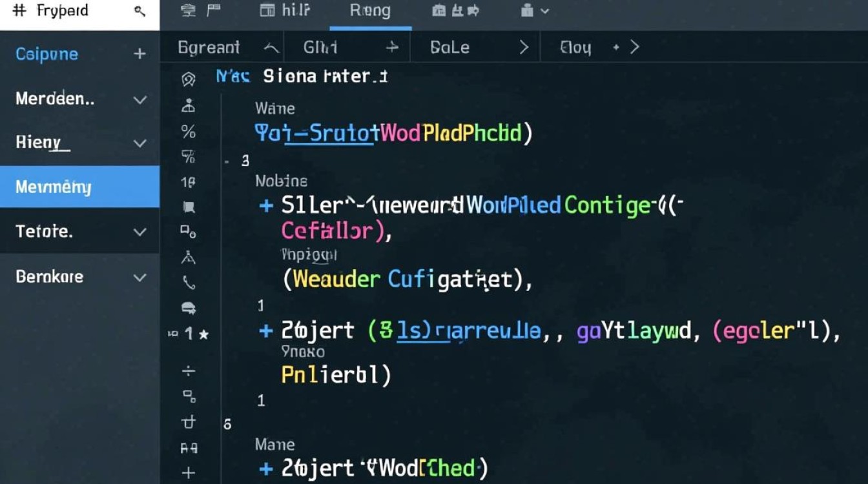Expand the Bernkore section in the sidebar
The image size is (868, 484).
pos(139,276)
